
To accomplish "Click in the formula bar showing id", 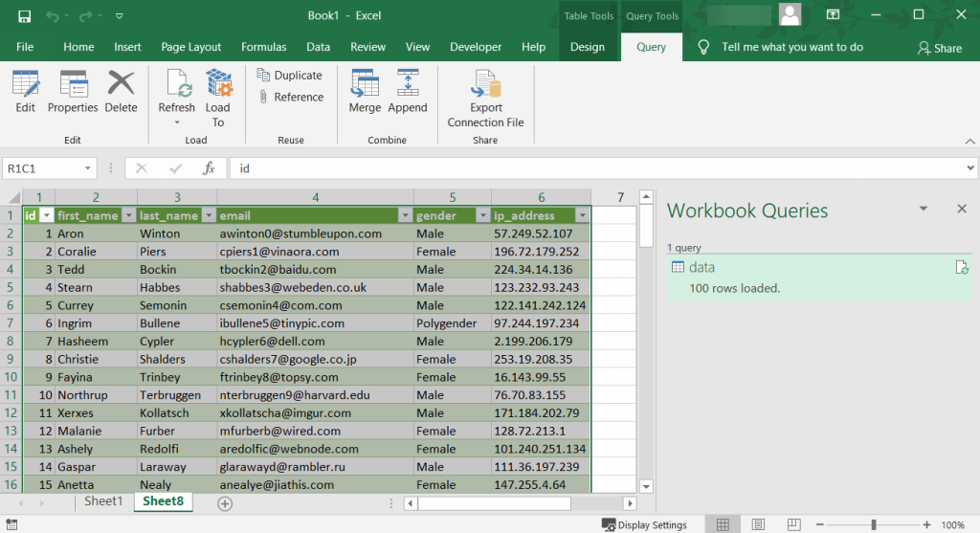I will pyautogui.click(x=597, y=168).
